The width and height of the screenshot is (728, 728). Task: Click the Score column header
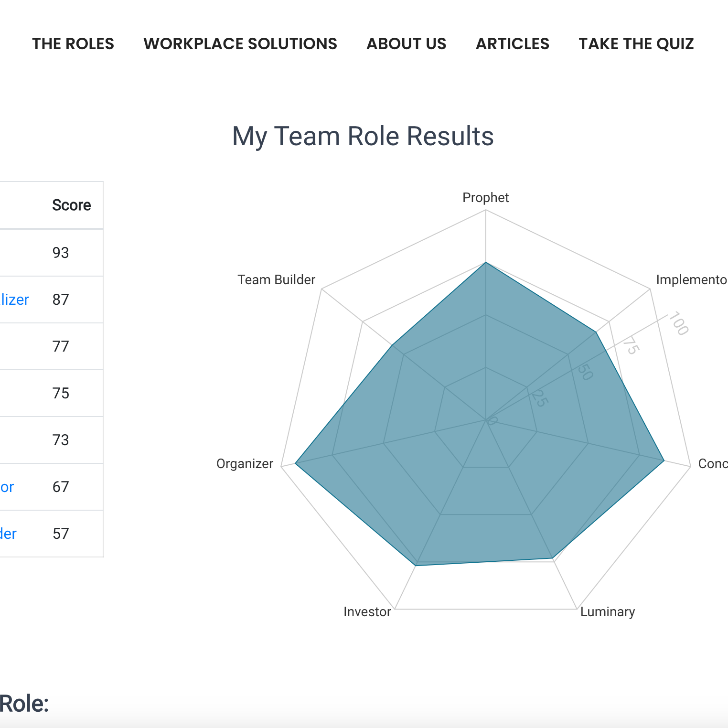point(72,205)
